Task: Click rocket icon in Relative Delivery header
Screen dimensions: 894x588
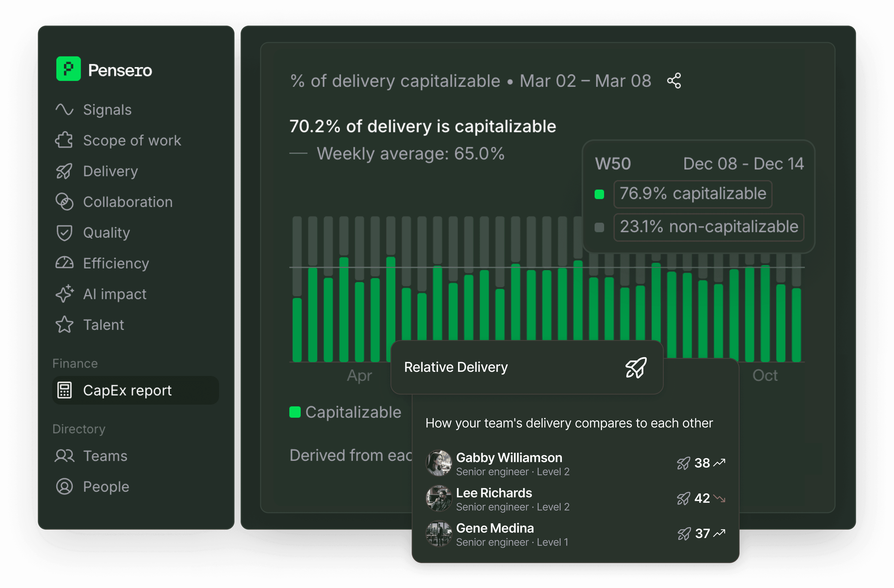Action: tap(636, 367)
